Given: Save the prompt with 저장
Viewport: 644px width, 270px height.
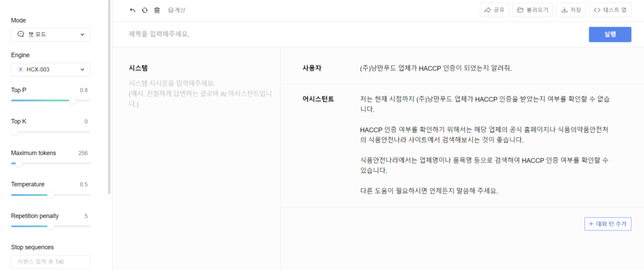Looking at the screenshot, I should pyautogui.click(x=572, y=10).
